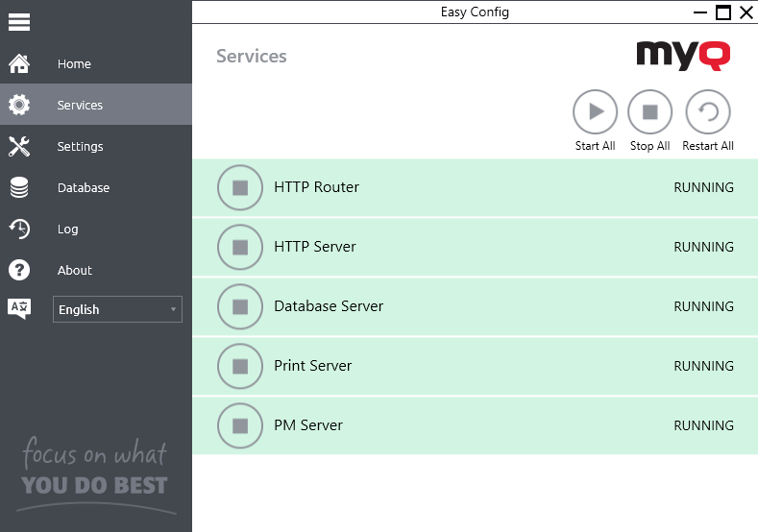Click the Home house icon
This screenshot has height=532, width=758.
tap(19, 64)
